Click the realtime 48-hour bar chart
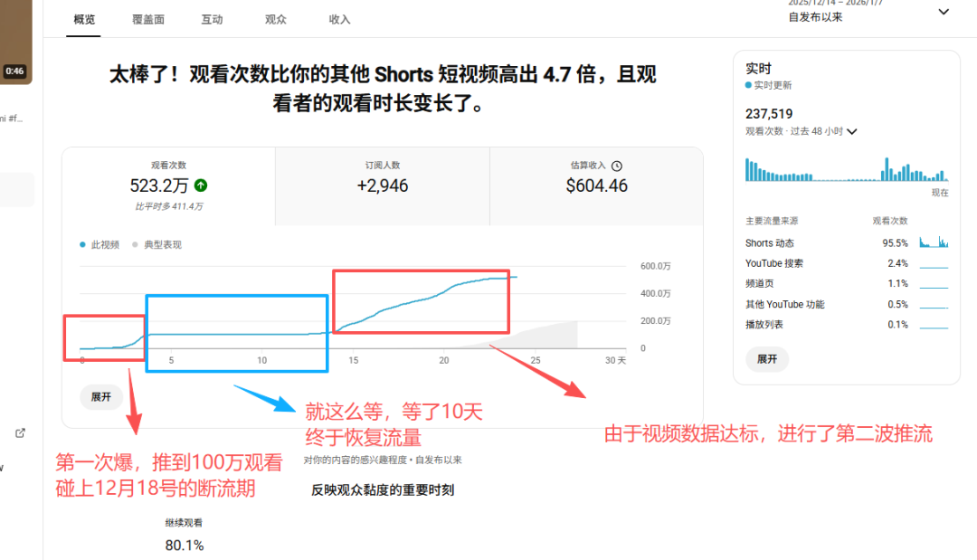Image resolution: width=977 pixels, height=560 pixels. [847, 169]
